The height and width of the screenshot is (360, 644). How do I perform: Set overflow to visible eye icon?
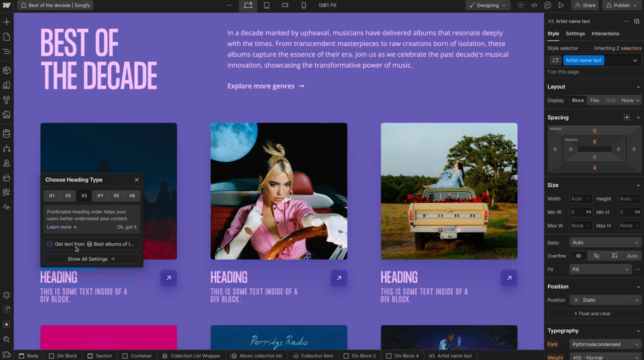578,256
